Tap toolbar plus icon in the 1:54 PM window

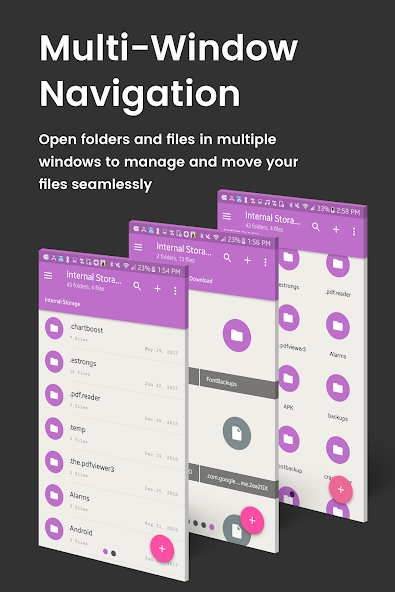click(157, 289)
